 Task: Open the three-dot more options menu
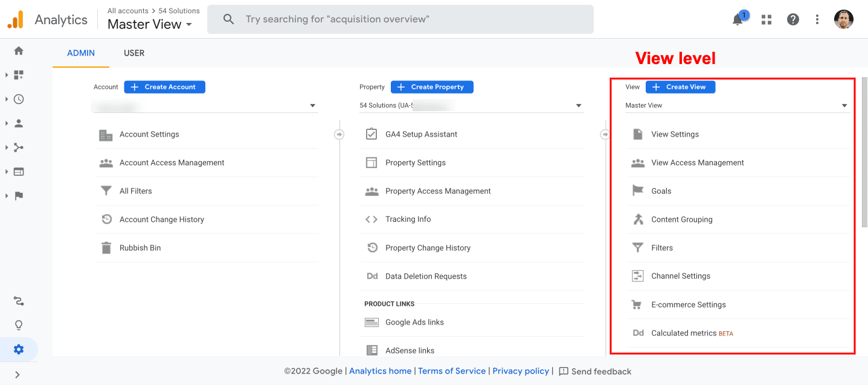coord(817,19)
